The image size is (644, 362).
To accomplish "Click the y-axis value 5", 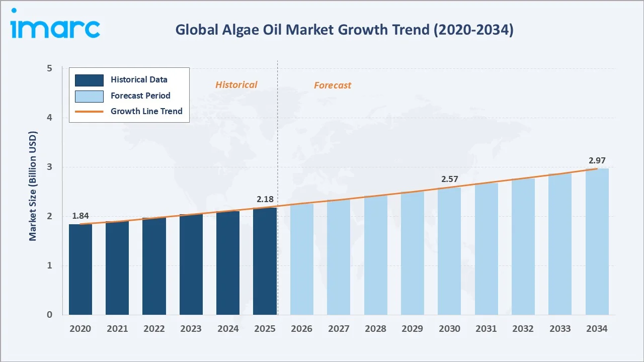I will 49,69.
